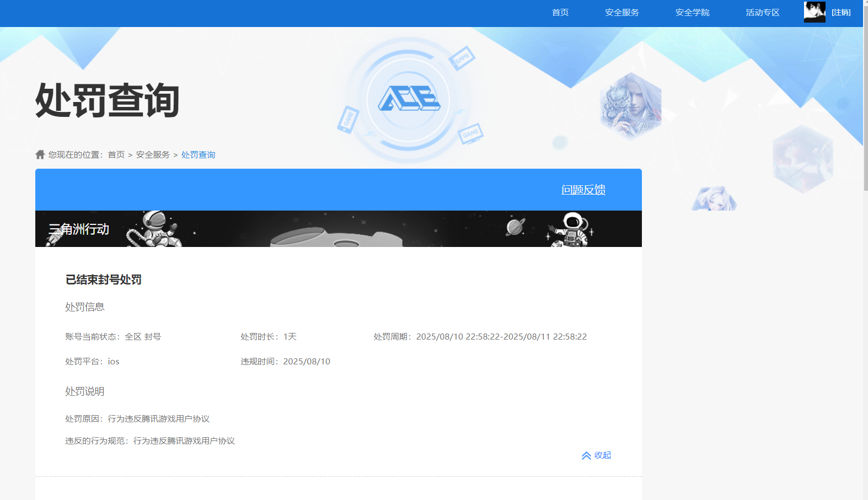
Task: Select the 处罚说明 section label
Action: 85,391
